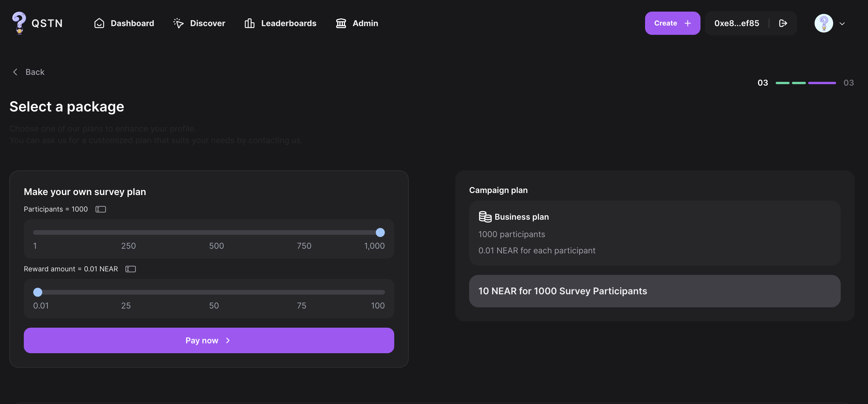This screenshot has height=404, width=868.
Task: Click the wallet logout icon
Action: (x=783, y=23)
